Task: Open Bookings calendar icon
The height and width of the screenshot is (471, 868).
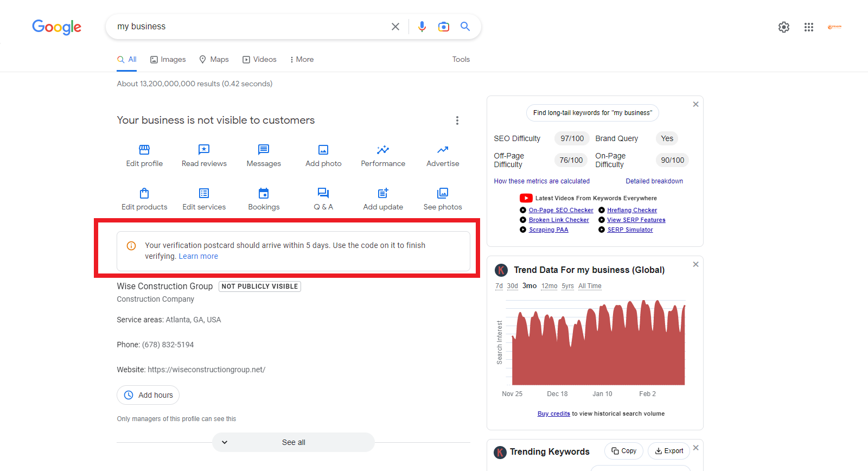Action: pyautogui.click(x=264, y=193)
